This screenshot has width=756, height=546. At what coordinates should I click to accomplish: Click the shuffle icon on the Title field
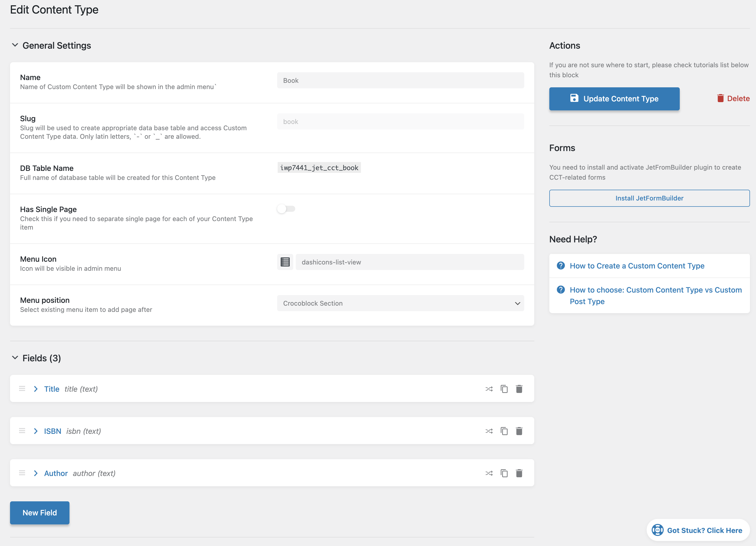[489, 389]
